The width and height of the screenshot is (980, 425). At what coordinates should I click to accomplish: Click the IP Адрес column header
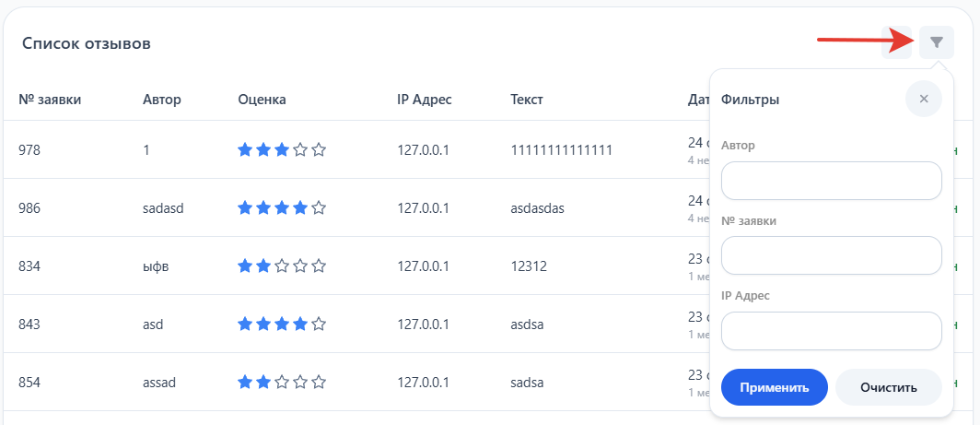(425, 100)
